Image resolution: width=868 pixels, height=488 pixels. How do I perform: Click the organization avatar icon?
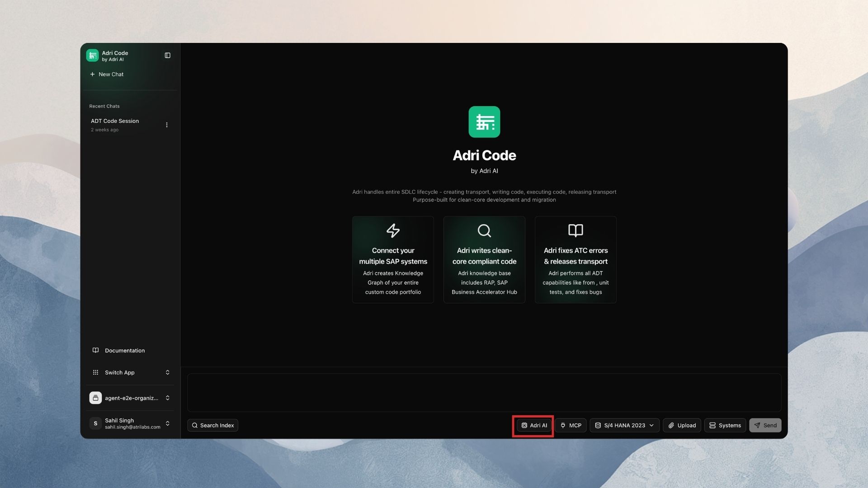click(95, 398)
